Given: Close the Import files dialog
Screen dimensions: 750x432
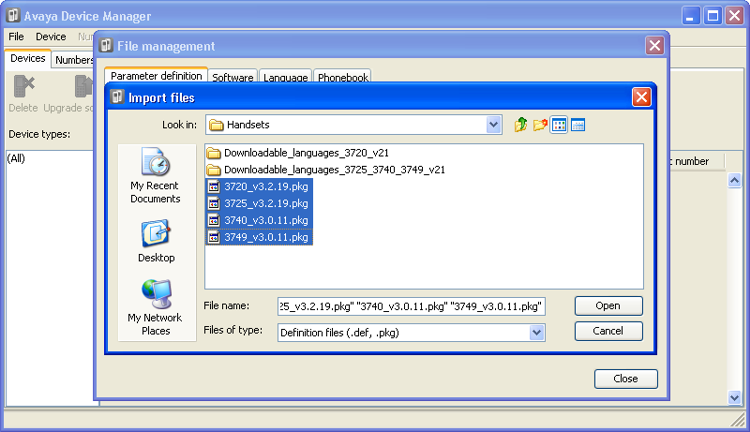Looking at the screenshot, I should 641,97.
